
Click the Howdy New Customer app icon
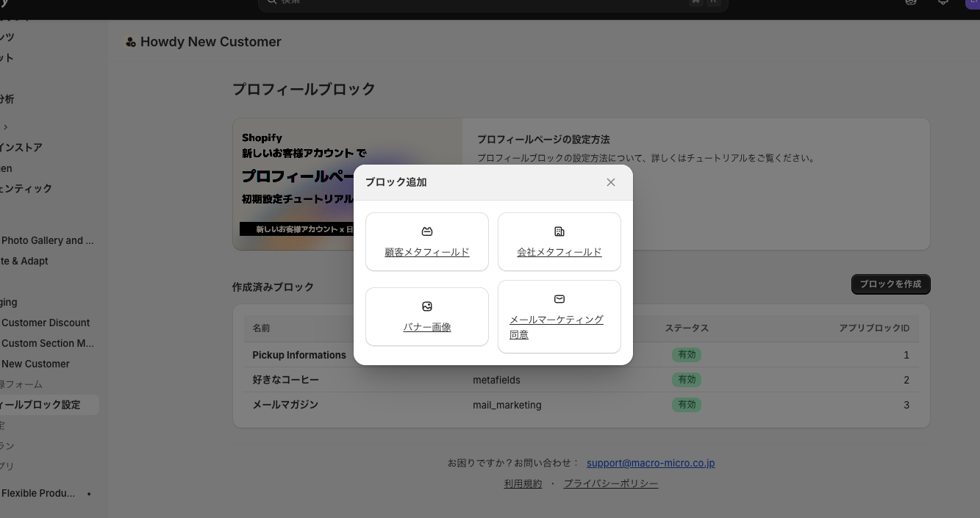coord(130,42)
